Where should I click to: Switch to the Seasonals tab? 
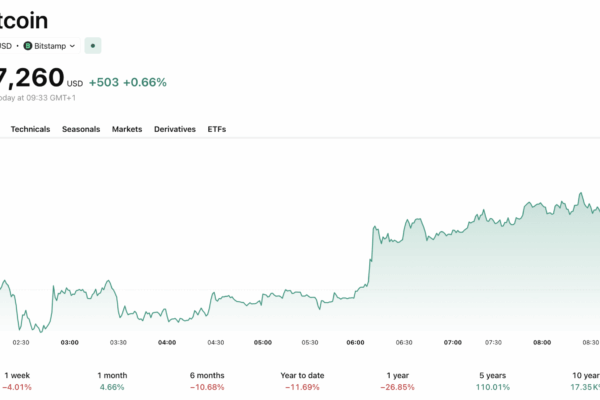tap(81, 129)
